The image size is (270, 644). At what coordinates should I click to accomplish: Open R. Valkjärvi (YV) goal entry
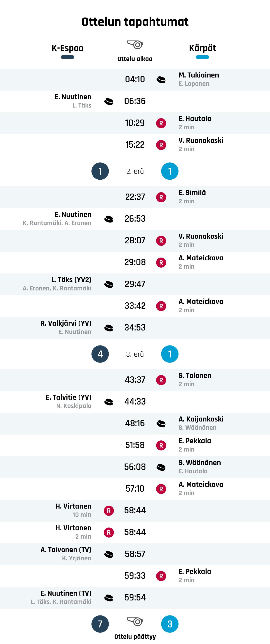66,324
